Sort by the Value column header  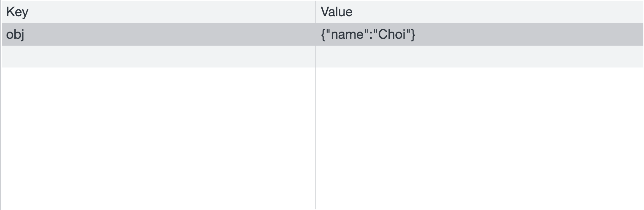pos(480,12)
